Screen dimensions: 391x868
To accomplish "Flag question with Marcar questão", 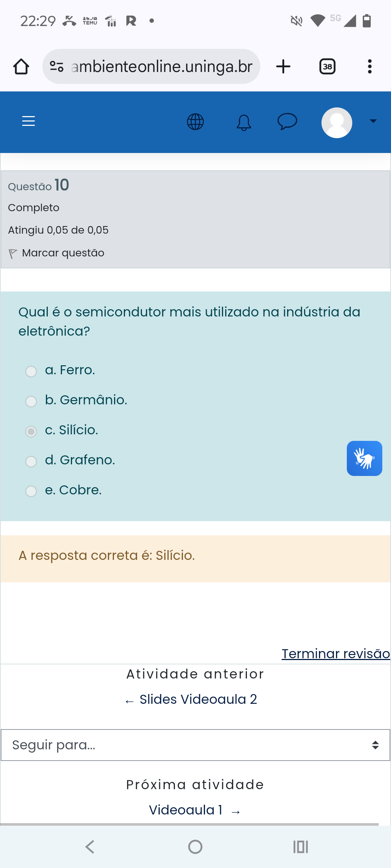I will coord(63,253).
